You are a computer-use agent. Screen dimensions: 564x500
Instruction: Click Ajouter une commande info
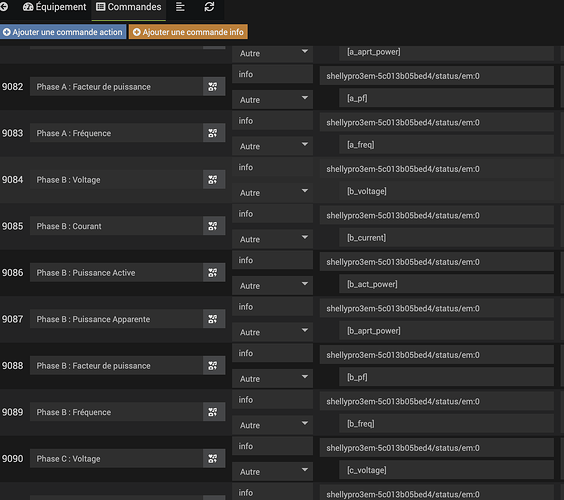(188, 32)
